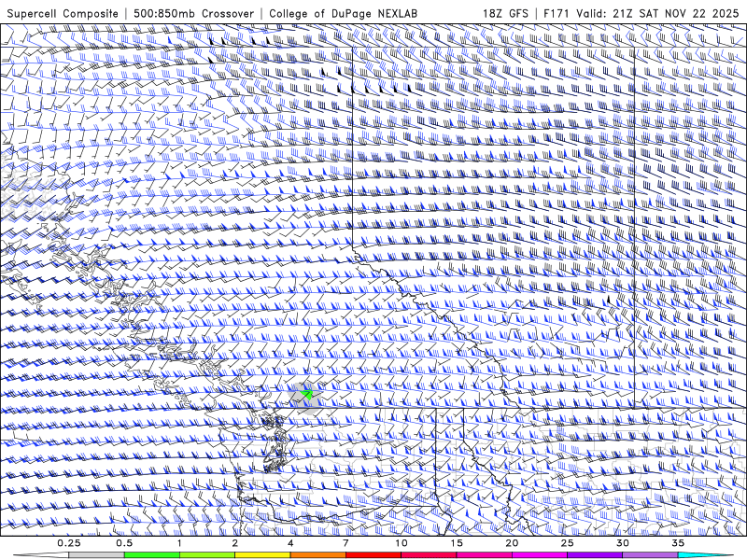Click the hot pink 15–20 legend segment
Screen dimensions: 747x560
[484, 554]
